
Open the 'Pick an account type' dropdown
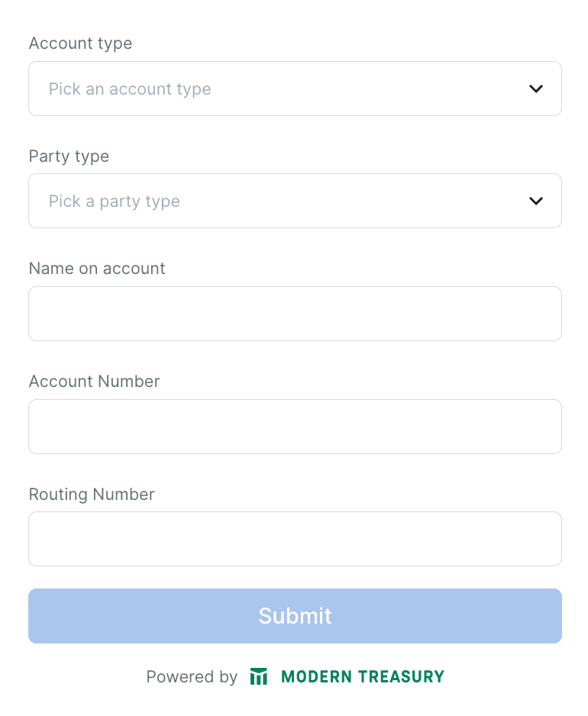pyautogui.click(x=295, y=89)
